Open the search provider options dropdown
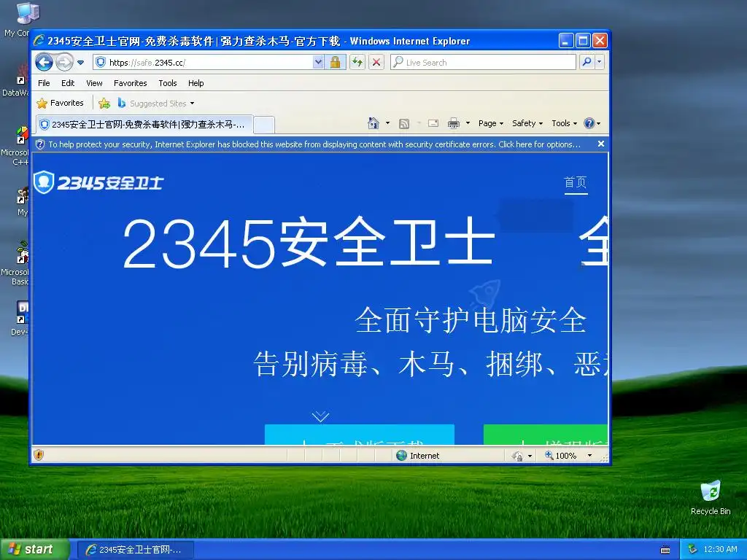Screen dimensions: 747x560 [x=600, y=62]
